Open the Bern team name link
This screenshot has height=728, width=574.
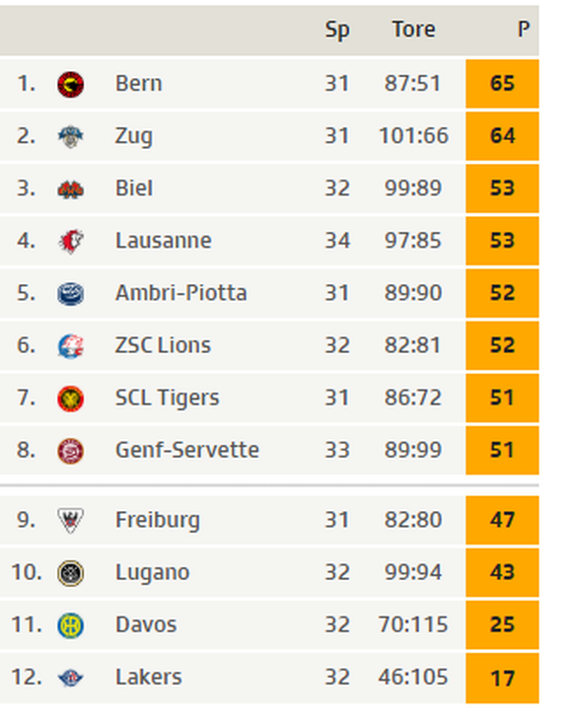[138, 84]
